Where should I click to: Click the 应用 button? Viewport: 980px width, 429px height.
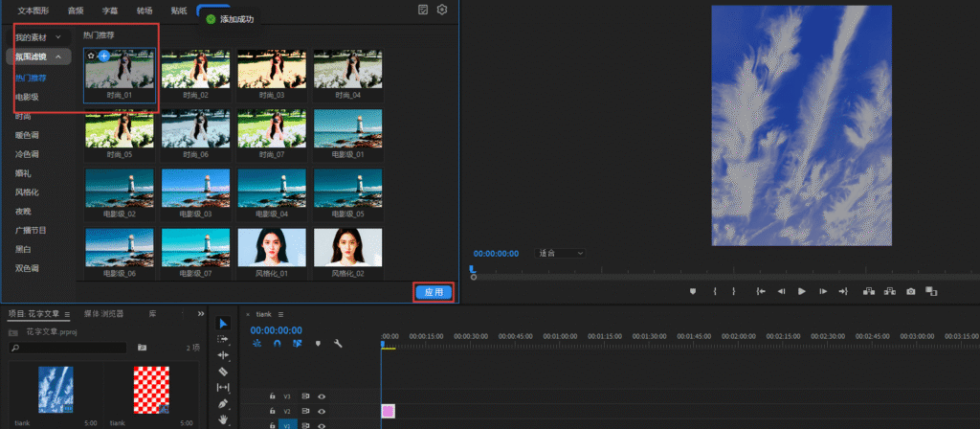pos(434,292)
